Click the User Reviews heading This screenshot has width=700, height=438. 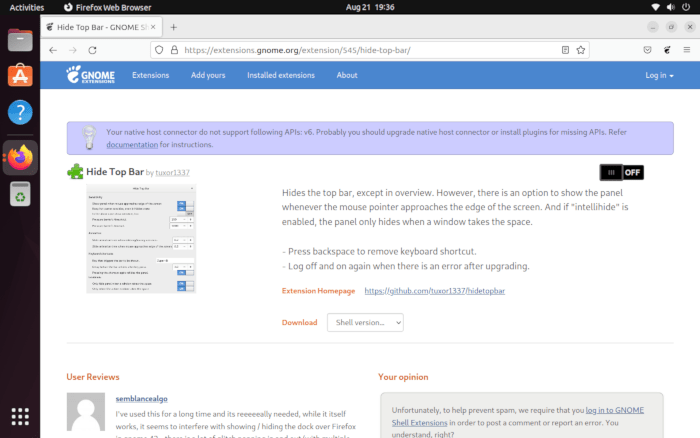(x=93, y=377)
